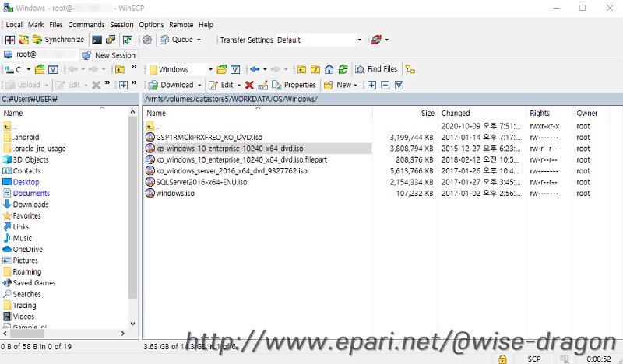The height and width of the screenshot is (364, 623).
Task: Click the local filter icon
Action: tap(53, 69)
